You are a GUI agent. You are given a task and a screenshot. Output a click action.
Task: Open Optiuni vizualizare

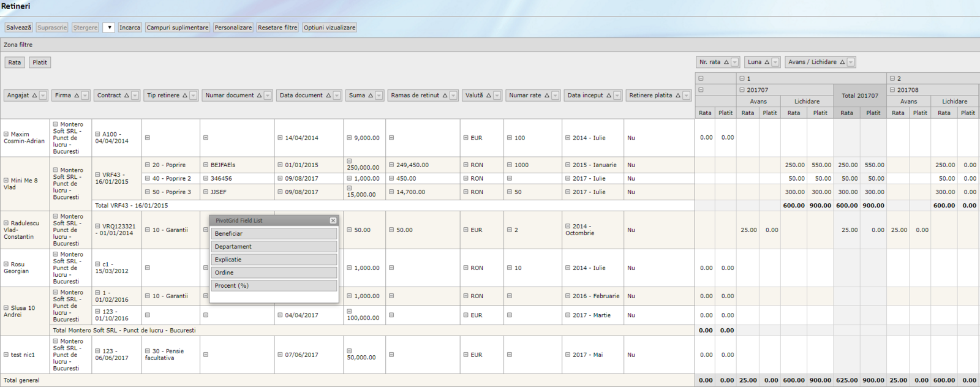pos(330,28)
